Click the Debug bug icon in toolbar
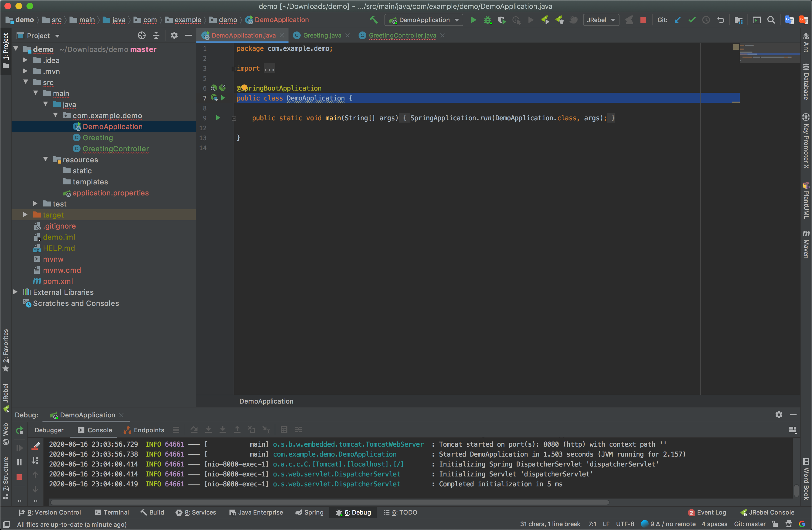 488,20
